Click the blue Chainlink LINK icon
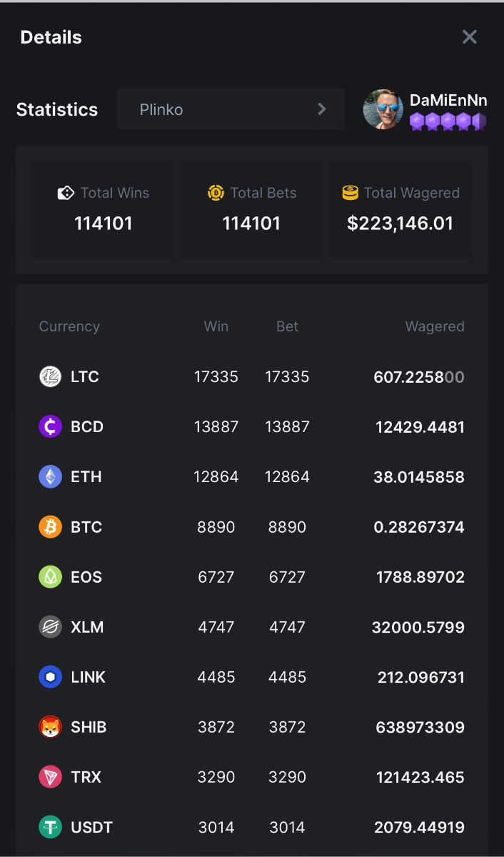This screenshot has height=857, width=504. click(x=50, y=677)
